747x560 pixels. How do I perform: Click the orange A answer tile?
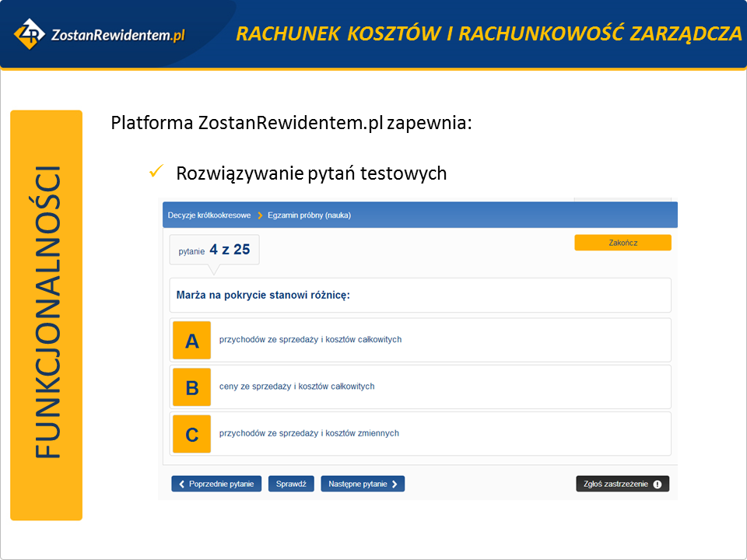point(191,341)
